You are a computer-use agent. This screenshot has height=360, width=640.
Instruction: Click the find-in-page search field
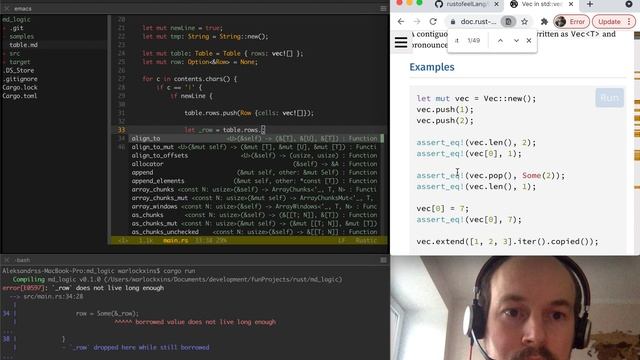457,41
